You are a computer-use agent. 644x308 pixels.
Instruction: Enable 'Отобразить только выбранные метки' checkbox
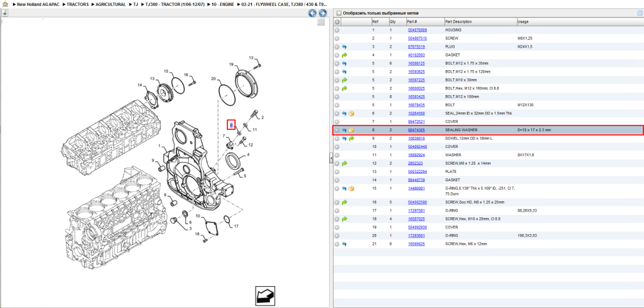coord(337,13)
